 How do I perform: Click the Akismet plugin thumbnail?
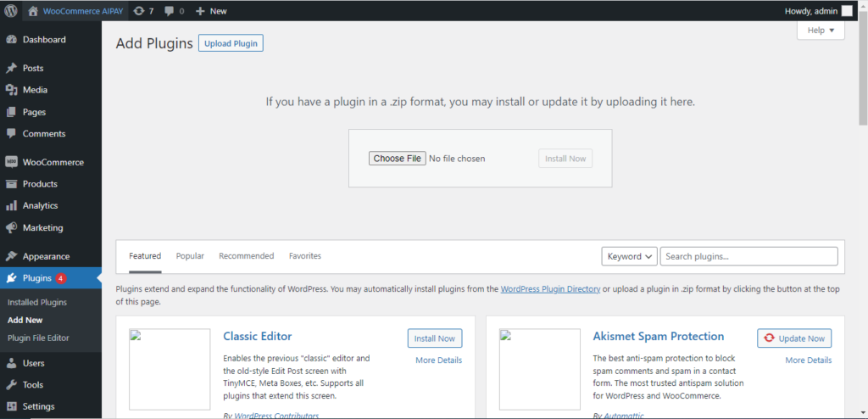540,369
